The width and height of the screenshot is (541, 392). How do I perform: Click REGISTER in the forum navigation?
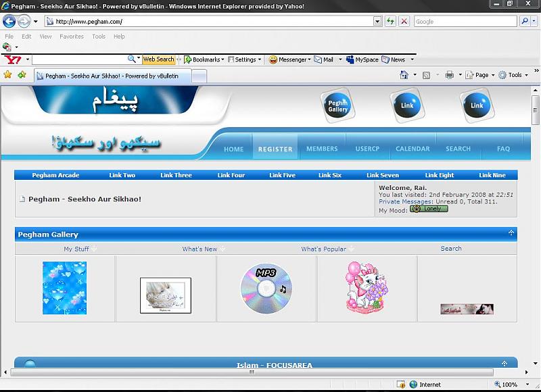[x=275, y=149]
